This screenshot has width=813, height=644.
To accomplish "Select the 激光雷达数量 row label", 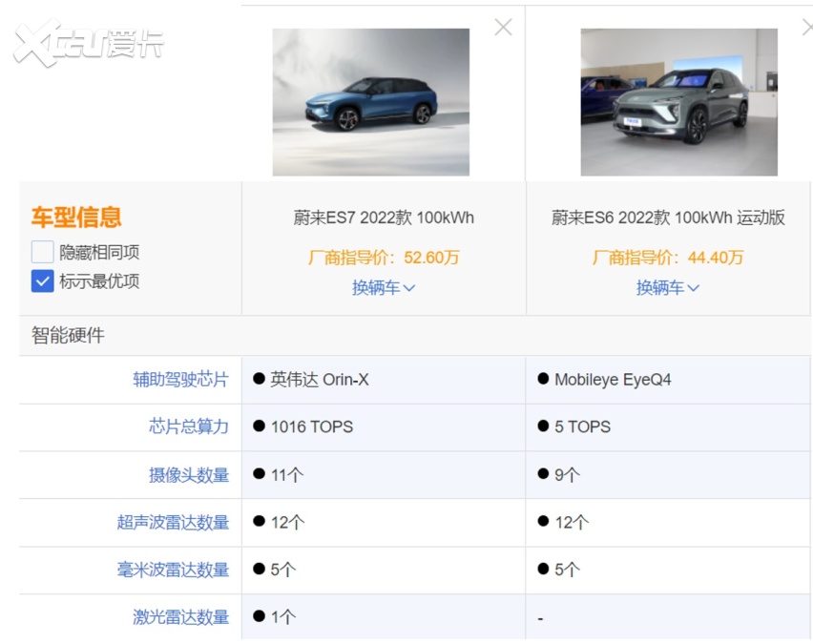I will [x=180, y=617].
